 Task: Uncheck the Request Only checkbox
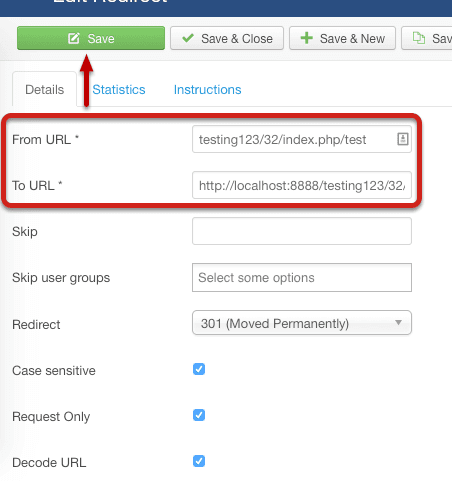tap(199, 415)
